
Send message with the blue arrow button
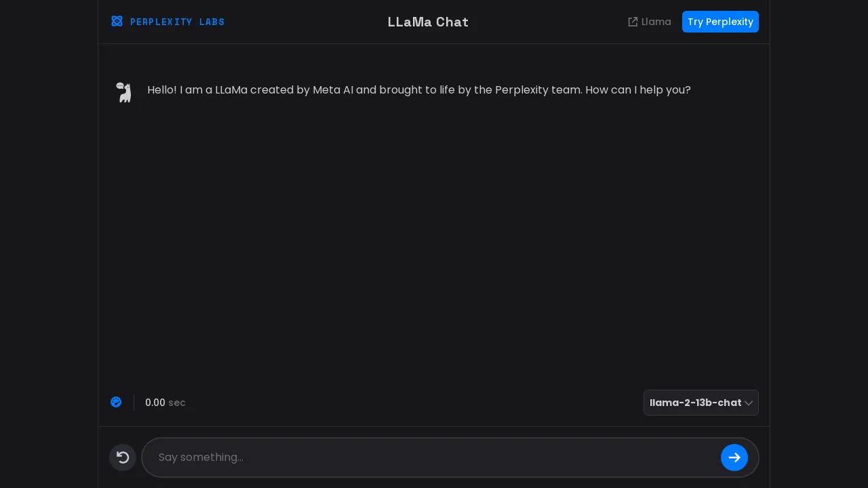click(734, 457)
